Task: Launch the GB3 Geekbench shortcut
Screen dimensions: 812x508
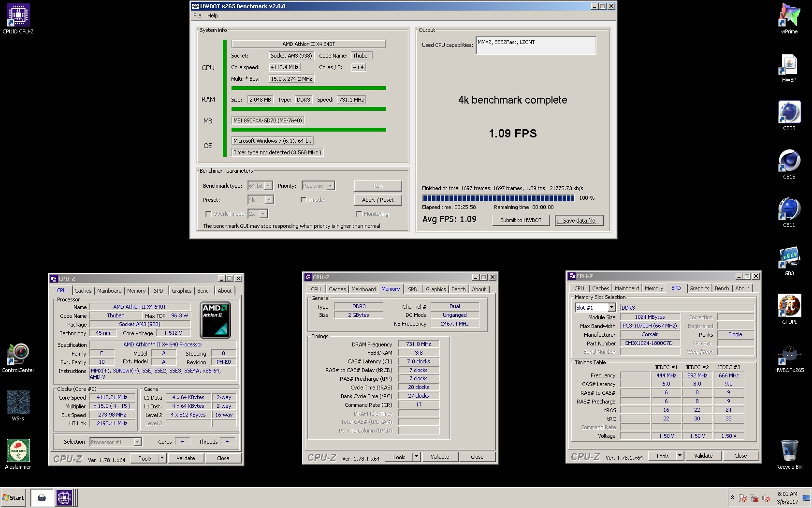Action: pos(789,261)
